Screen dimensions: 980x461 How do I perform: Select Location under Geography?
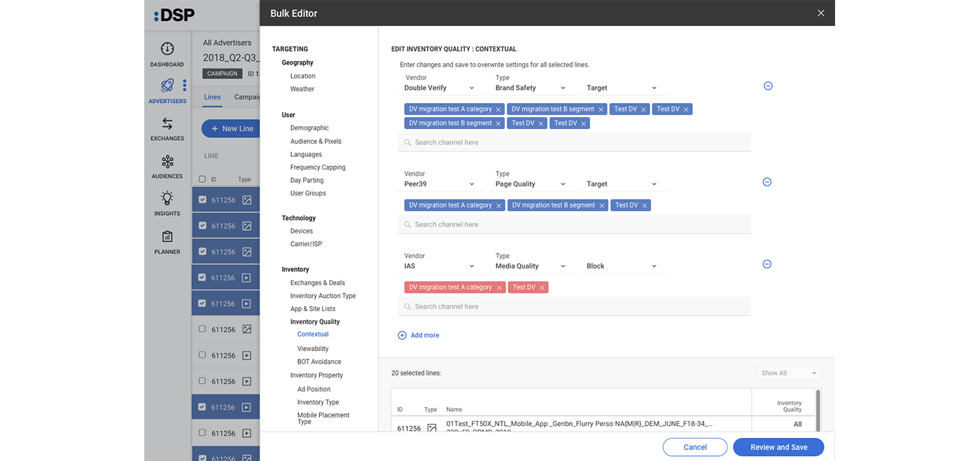pyautogui.click(x=303, y=76)
